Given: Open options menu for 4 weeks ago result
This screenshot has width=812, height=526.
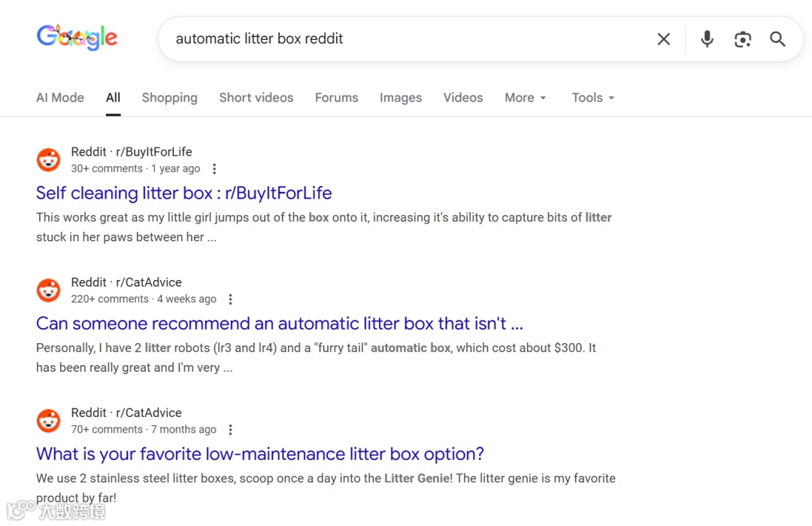Looking at the screenshot, I should tap(230, 299).
